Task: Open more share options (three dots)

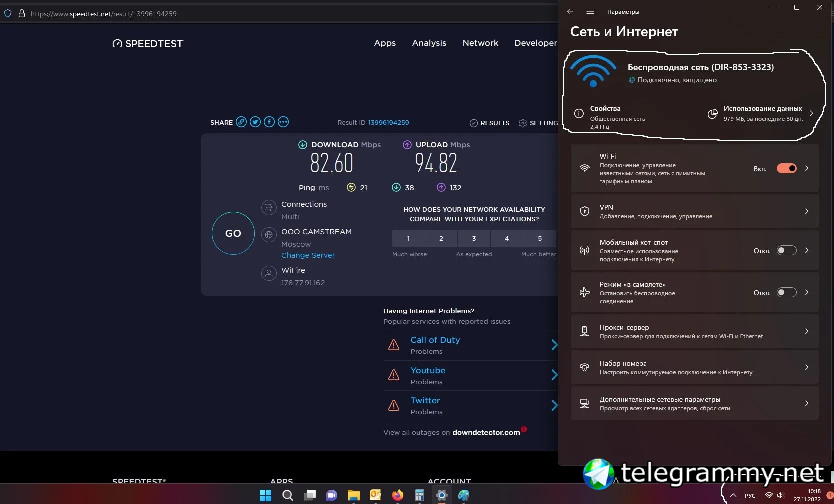Action: point(283,122)
